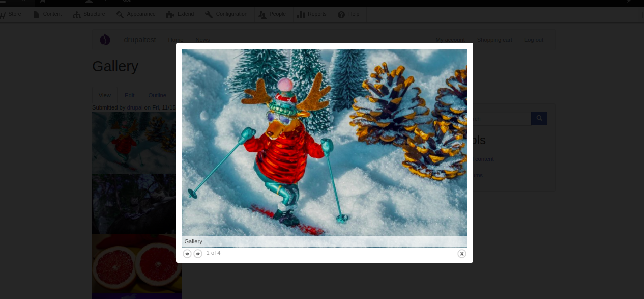Go to previous image in lightbox

pos(187,254)
